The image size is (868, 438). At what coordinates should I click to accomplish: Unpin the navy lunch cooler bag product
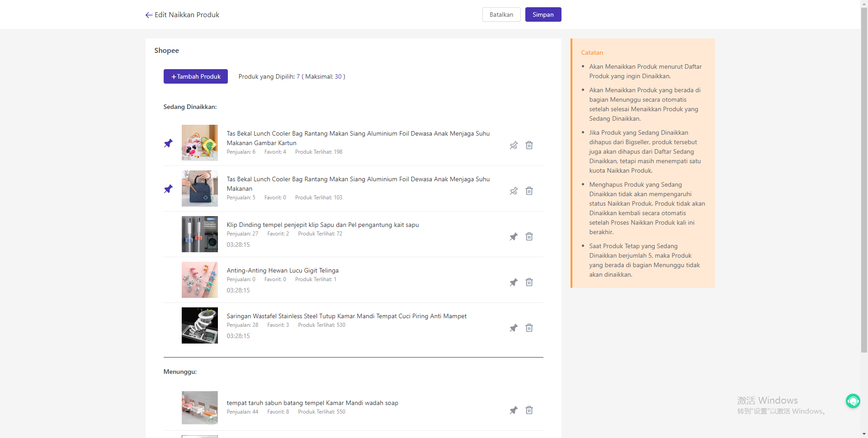(x=514, y=191)
